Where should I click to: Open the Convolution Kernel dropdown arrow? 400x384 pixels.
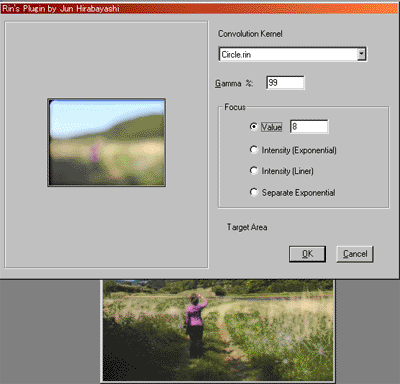point(361,54)
